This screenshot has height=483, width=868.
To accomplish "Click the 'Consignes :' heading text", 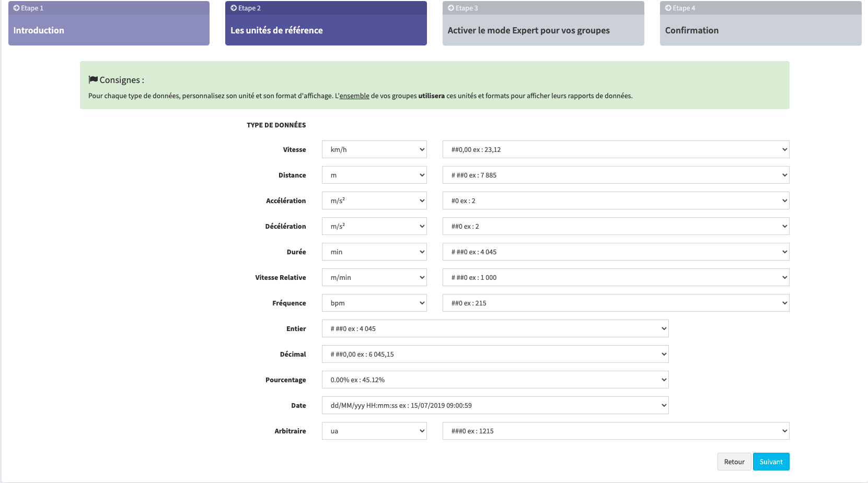I will pos(122,80).
